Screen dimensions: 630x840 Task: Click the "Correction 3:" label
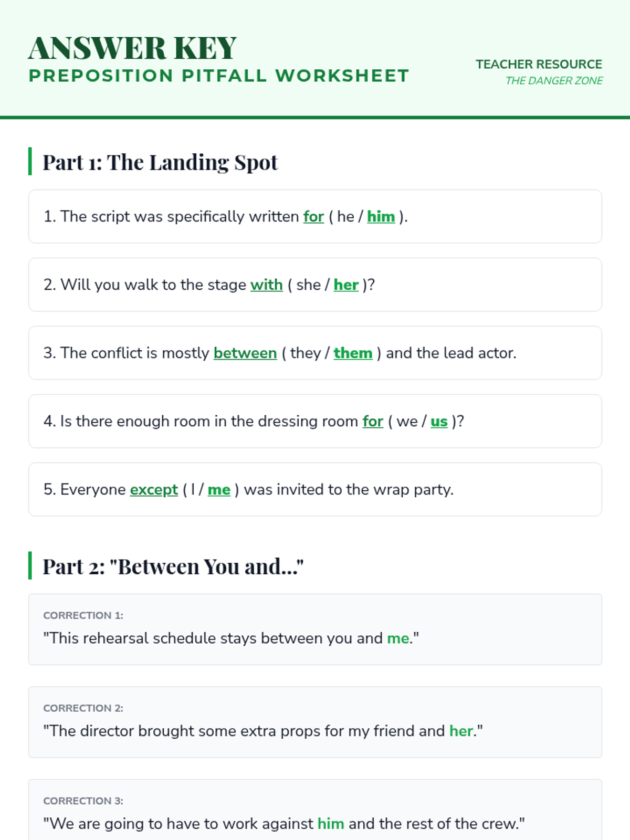83,801
